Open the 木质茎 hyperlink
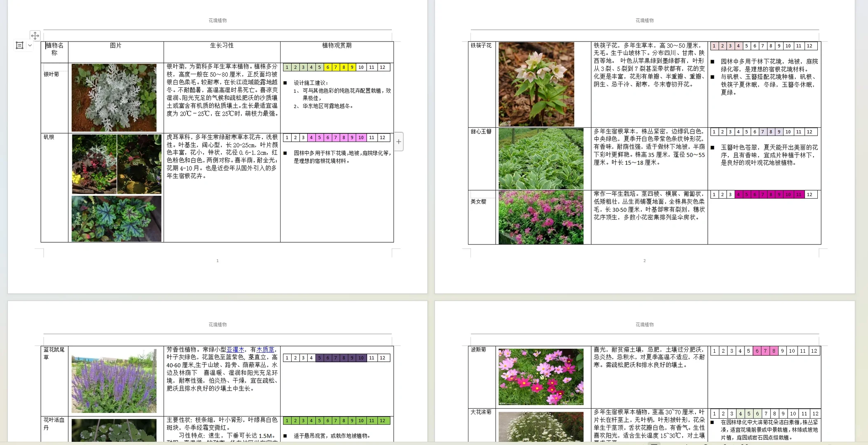 265,349
